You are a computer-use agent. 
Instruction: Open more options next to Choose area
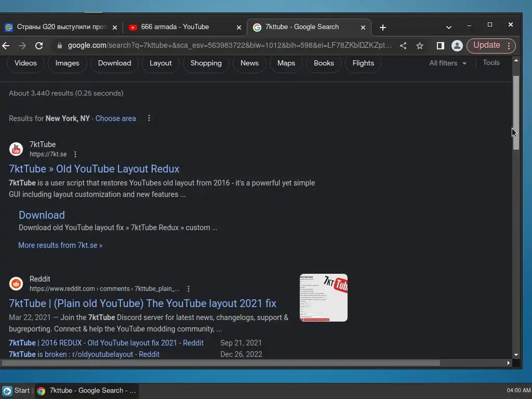149,118
